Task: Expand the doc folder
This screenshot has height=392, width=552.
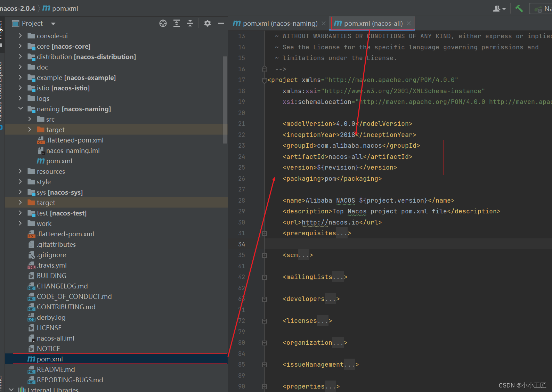Action: pyautogui.click(x=20, y=67)
